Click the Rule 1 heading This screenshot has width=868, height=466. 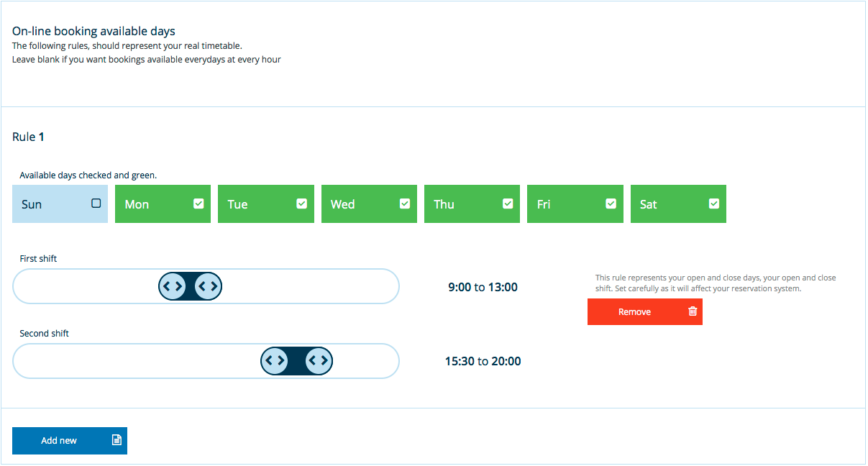[x=29, y=137]
